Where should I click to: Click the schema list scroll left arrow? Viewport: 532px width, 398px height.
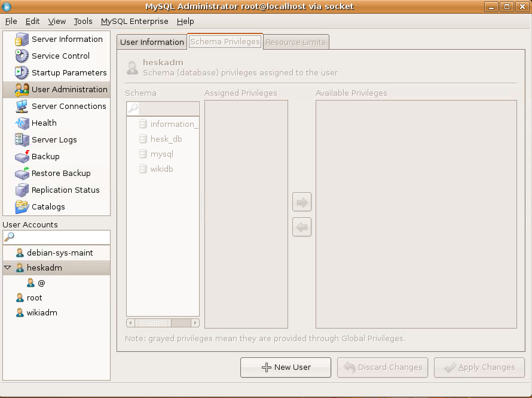click(130, 323)
